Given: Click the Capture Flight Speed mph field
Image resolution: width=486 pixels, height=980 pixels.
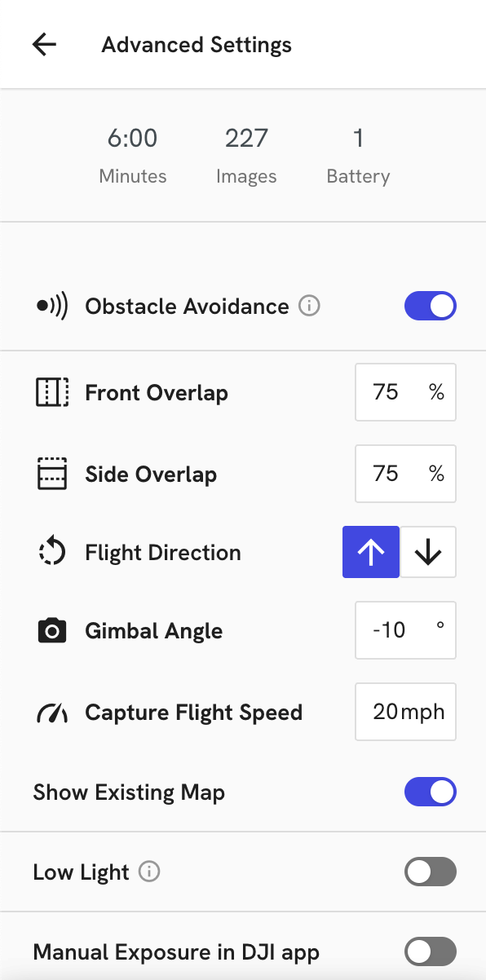Looking at the screenshot, I should [x=405, y=712].
